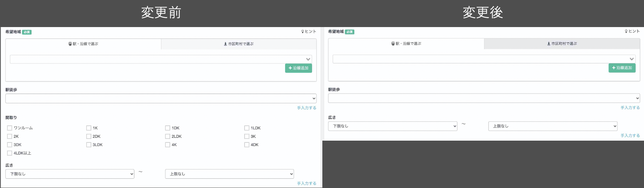Open the 駅徒歩 dropdown in 変更後 panel
Screen dimensions: 644x188
(484, 98)
